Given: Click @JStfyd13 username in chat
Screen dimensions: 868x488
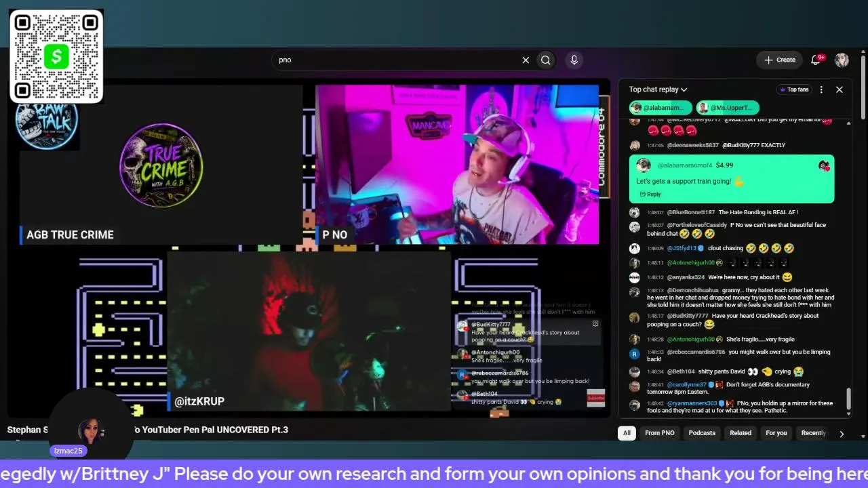Looking at the screenshot, I should (682, 248).
